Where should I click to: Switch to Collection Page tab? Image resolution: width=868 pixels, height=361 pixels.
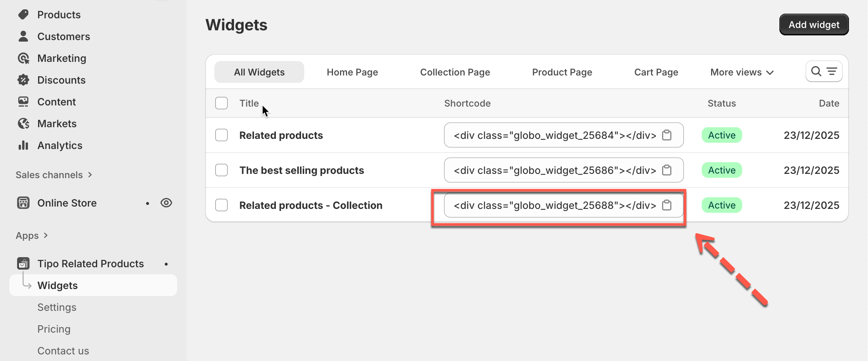pyautogui.click(x=455, y=72)
